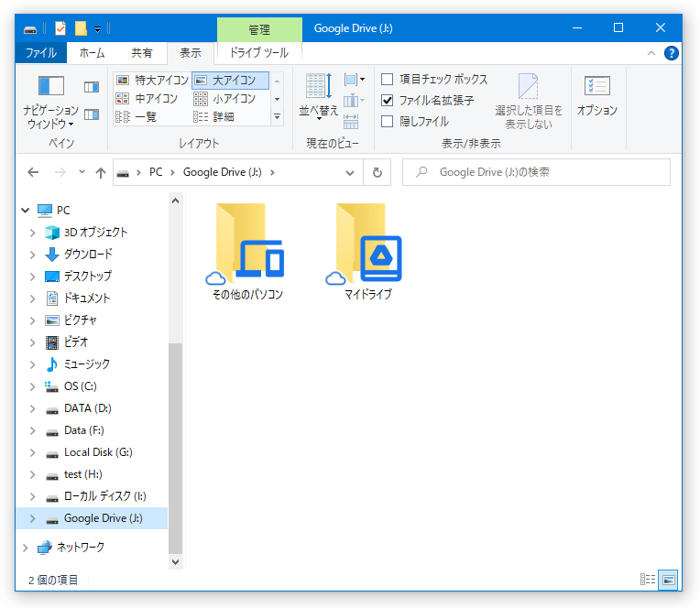Screen dimensions: 700x608
Task: Click the 管理 contextual tab
Action: click(259, 30)
